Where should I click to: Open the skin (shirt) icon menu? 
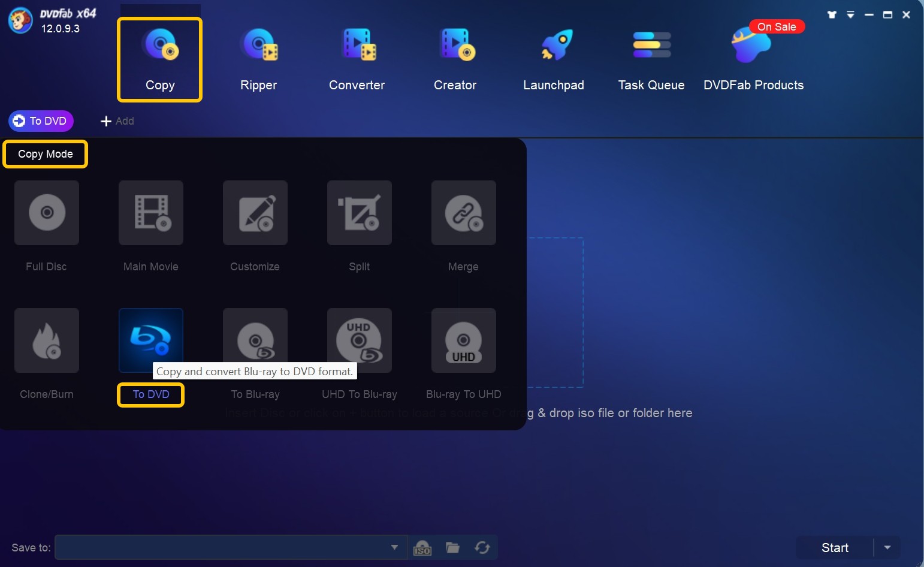[832, 15]
